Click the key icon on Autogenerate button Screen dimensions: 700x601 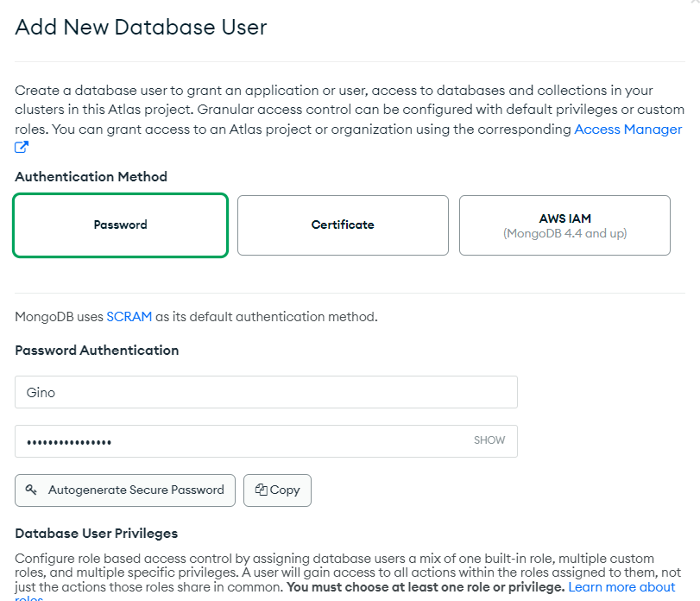(32, 490)
